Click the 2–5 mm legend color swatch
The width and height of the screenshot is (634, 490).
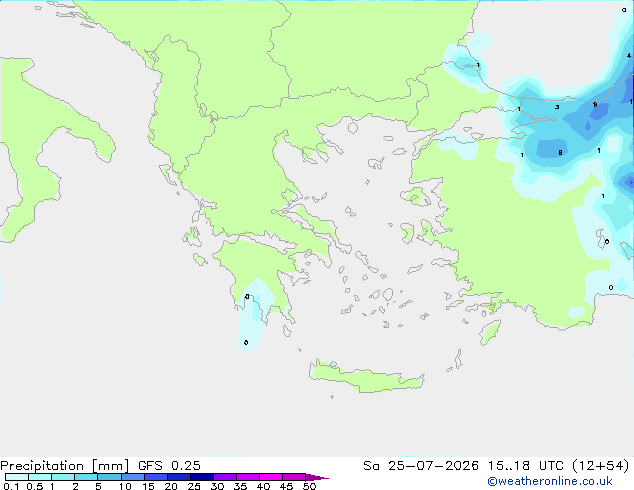coord(86,477)
